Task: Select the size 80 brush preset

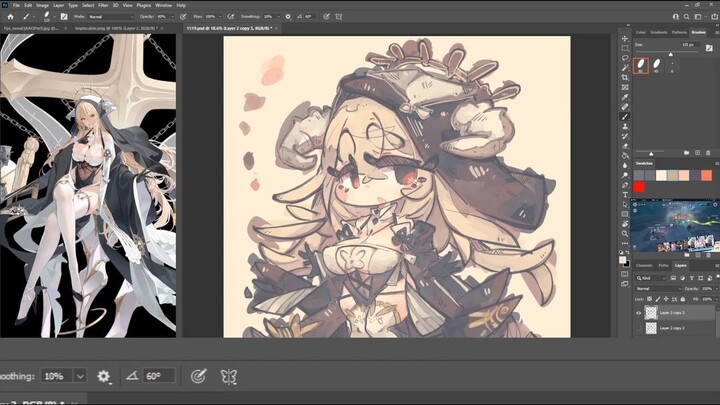Action: click(641, 66)
